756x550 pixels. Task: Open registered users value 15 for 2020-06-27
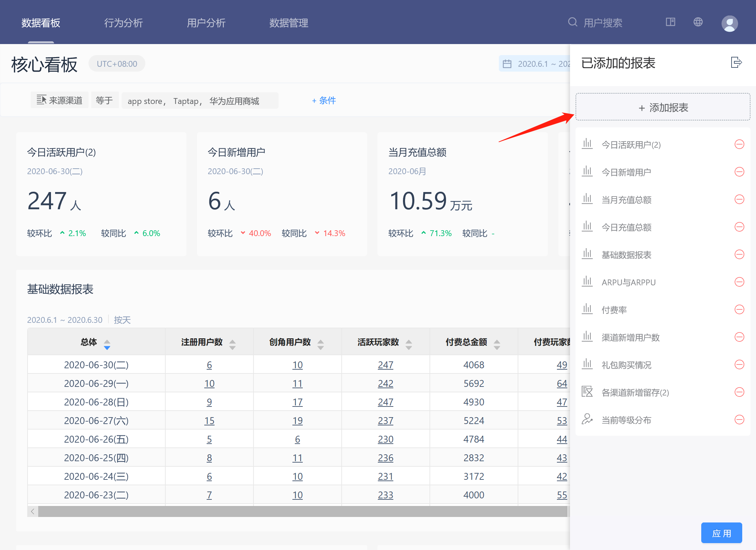pyautogui.click(x=209, y=421)
